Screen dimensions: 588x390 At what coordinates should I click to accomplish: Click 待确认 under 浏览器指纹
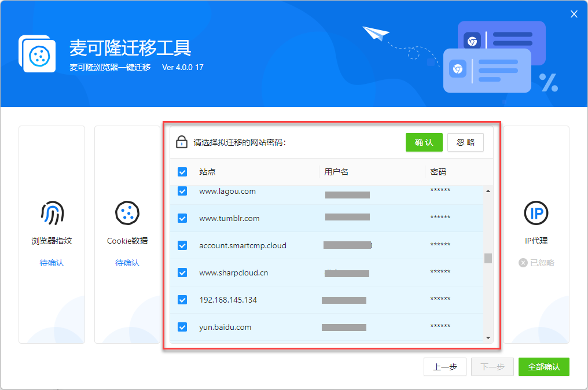[x=52, y=263]
